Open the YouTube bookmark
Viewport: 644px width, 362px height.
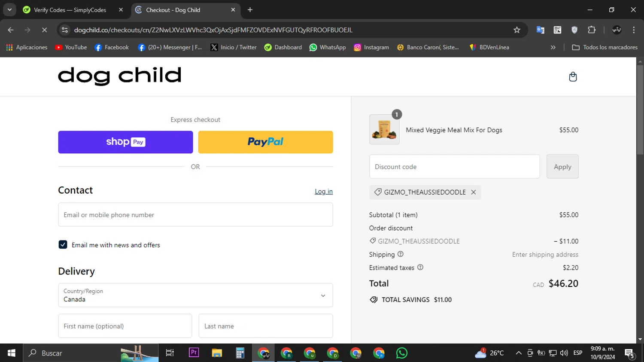71,47
